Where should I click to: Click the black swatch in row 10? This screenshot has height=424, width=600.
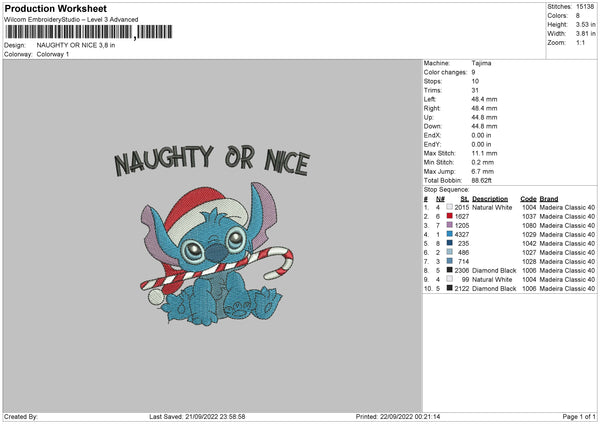coord(449,288)
